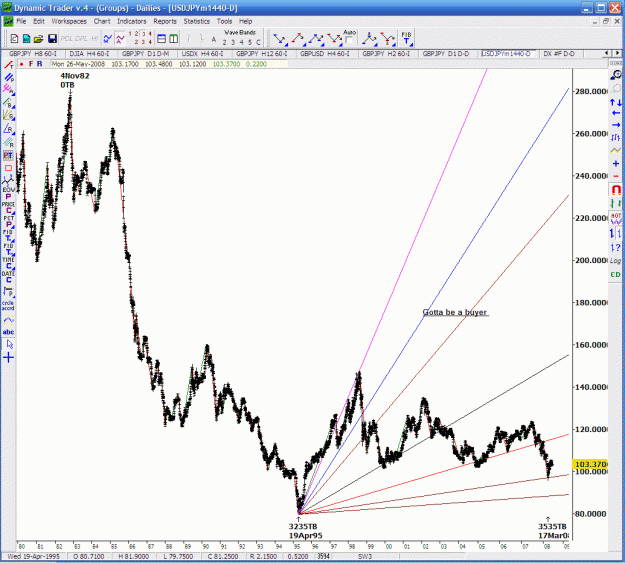Image resolution: width=625 pixels, height=563 pixels.
Task: Click the split horizontal window layout button
Action: (x=161, y=39)
